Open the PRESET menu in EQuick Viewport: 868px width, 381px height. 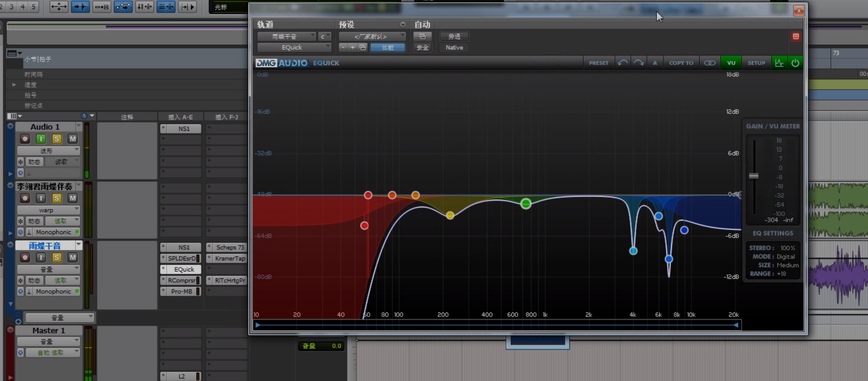pyautogui.click(x=598, y=63)
